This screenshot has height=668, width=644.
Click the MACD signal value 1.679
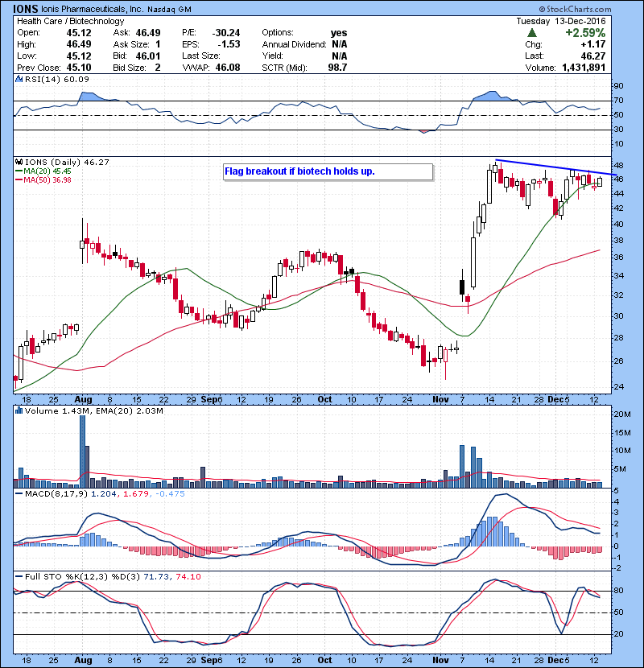click(136, 494)
